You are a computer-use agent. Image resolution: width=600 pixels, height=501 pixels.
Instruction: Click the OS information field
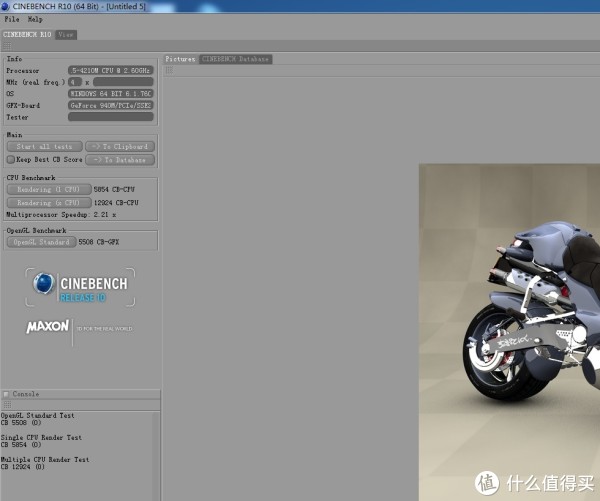click(x=111, y=93)
